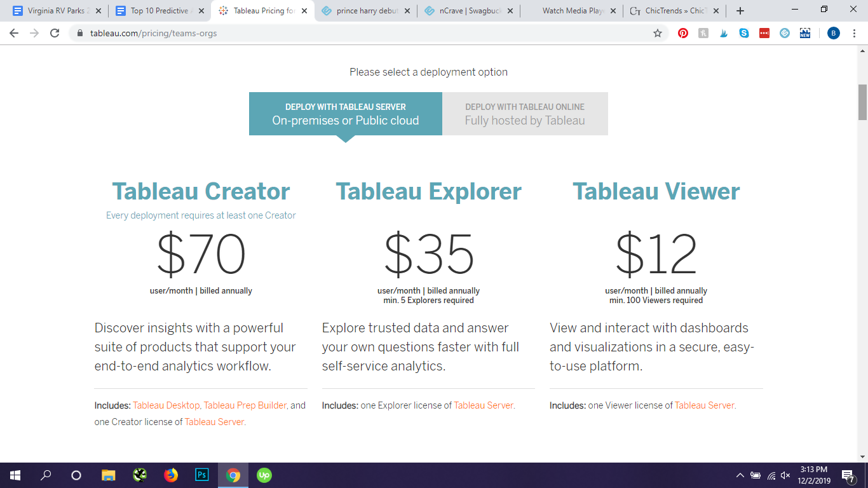Click 'Please select a deployment option' text
This screenshot has width=868, height=488.
[x=429, y=72]
